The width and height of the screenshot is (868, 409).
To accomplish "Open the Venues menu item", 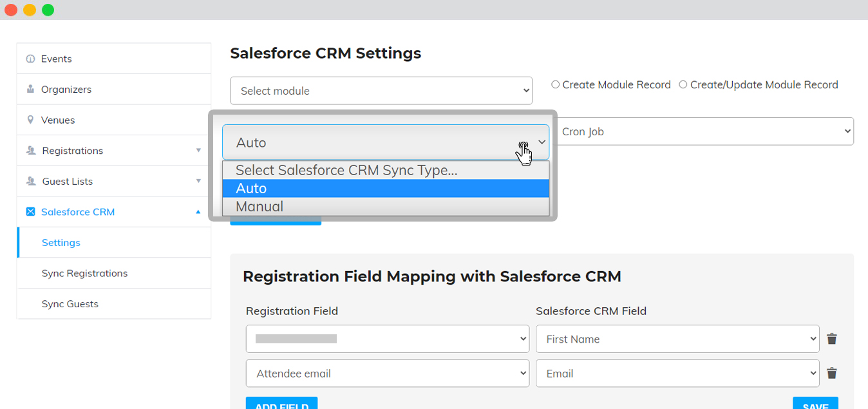I will point(114,120).
